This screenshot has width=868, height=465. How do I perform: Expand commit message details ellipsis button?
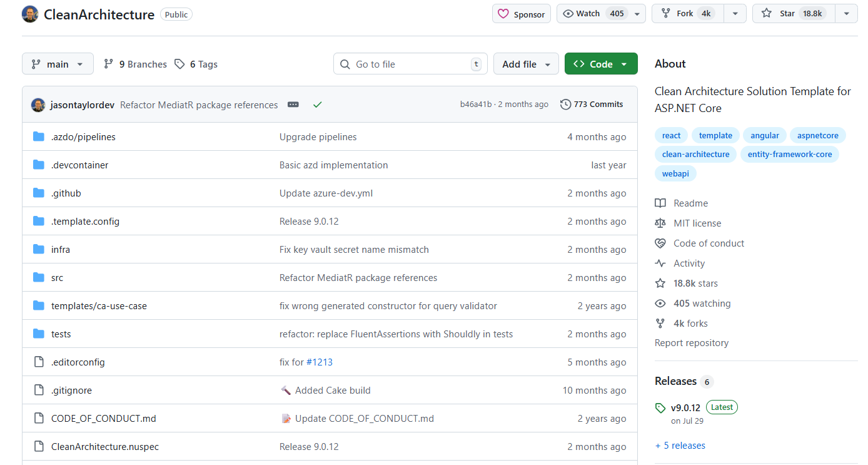293,105
